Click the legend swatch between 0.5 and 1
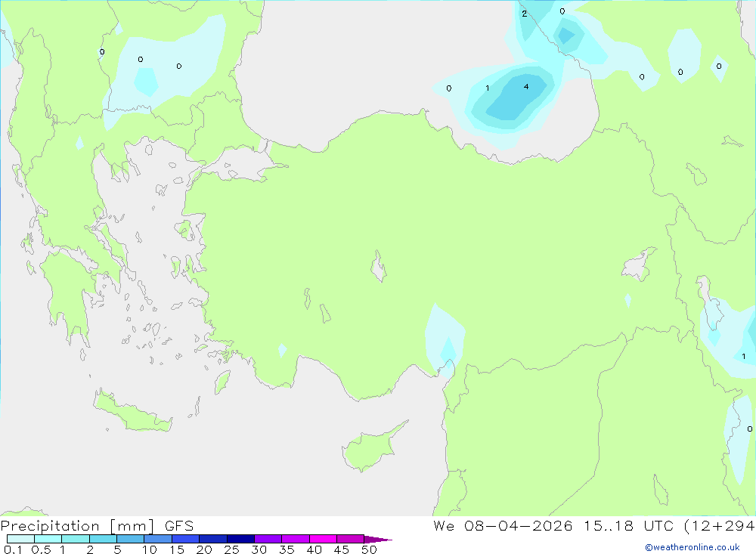Image resolution: width=756 pixels, height=554 pixels. click(x=48, y=539)
